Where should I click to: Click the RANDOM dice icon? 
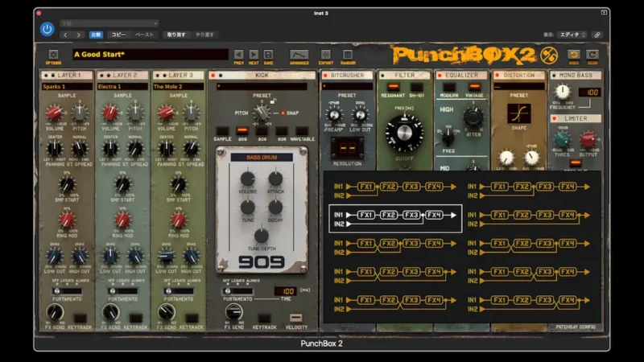pos(348,54)
